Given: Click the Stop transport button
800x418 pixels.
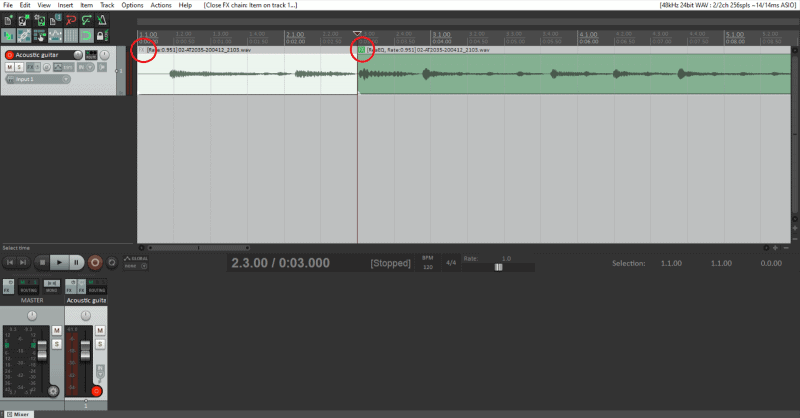Looking at the screenshot, I should click(42, 262).
